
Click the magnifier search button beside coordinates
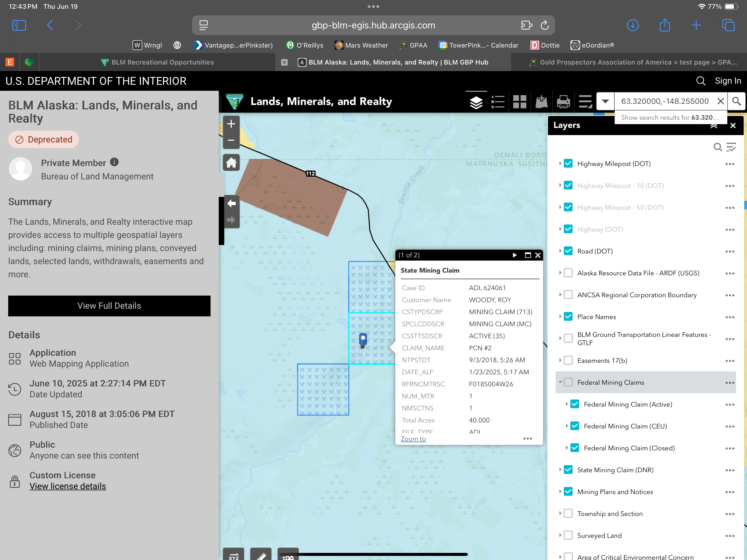[736, 101]
